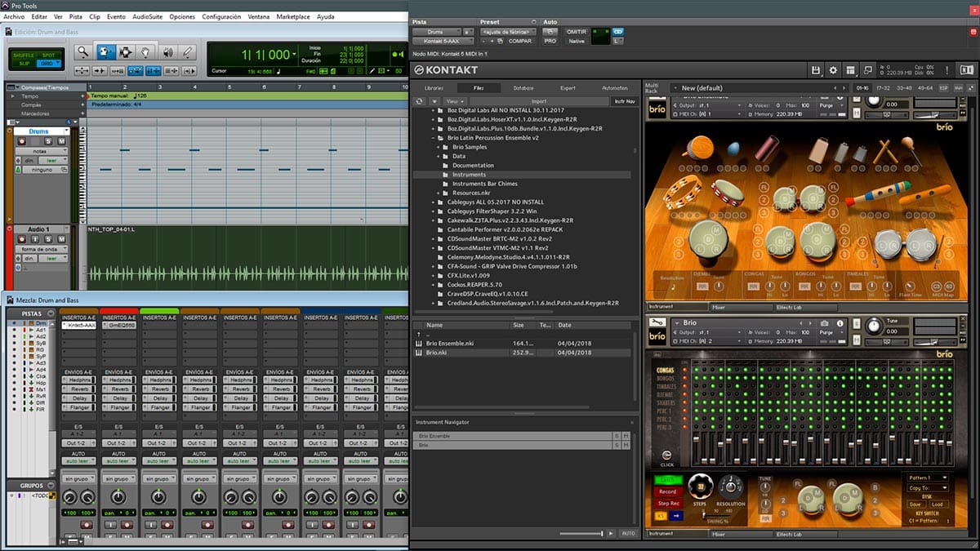This screenshot has width=980, height=551.
Task: Click Save under Disk in Brio
Action: tap(918, 504)
